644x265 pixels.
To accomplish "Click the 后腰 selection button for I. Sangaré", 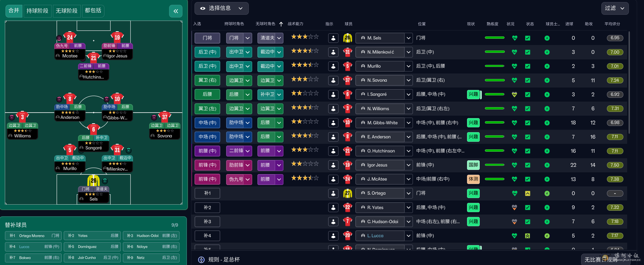I will pyautogui.click(x=207, y=94).
